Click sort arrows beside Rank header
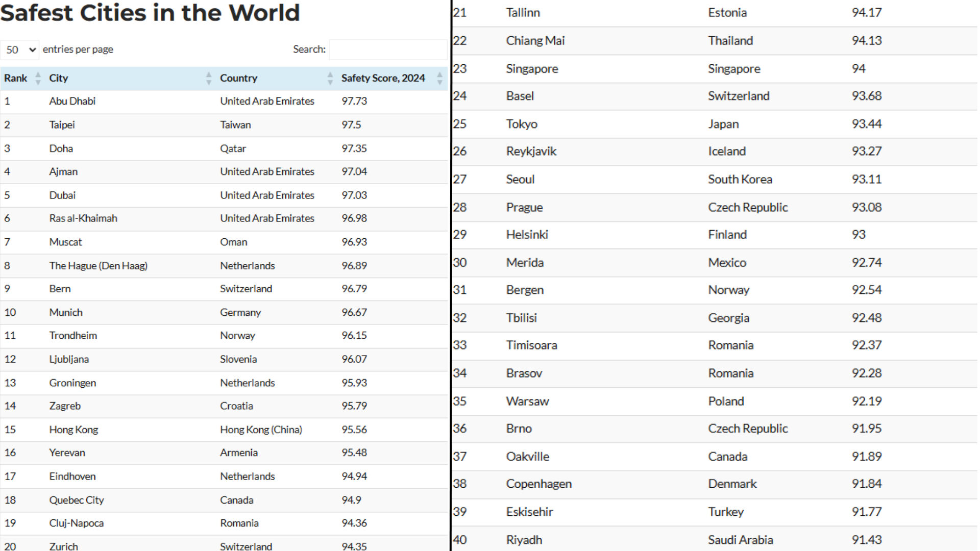 38,78
